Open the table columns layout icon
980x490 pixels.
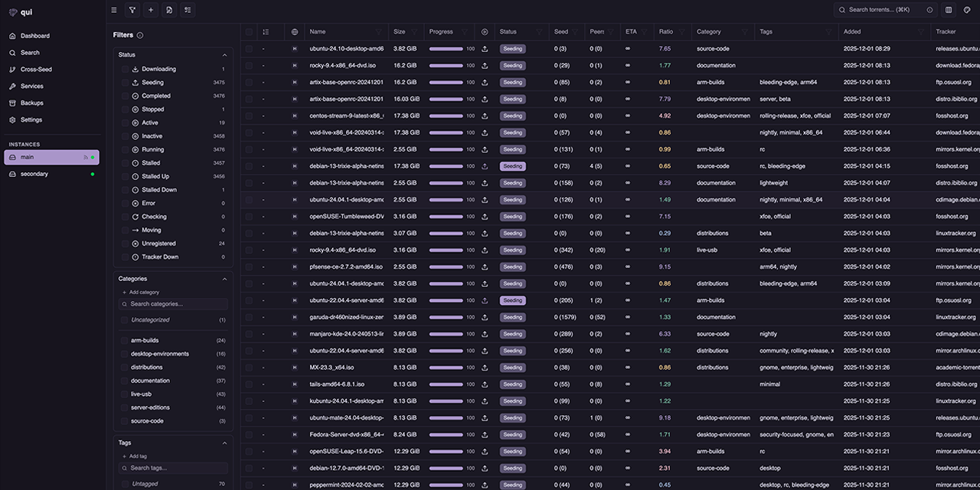click(x=949, y=10)
